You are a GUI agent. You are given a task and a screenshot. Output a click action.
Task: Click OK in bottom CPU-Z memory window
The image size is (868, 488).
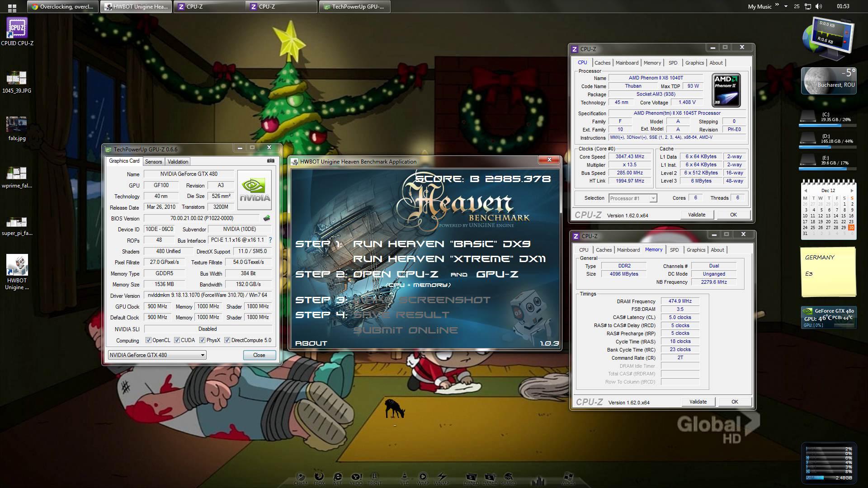tap(735, 402)
